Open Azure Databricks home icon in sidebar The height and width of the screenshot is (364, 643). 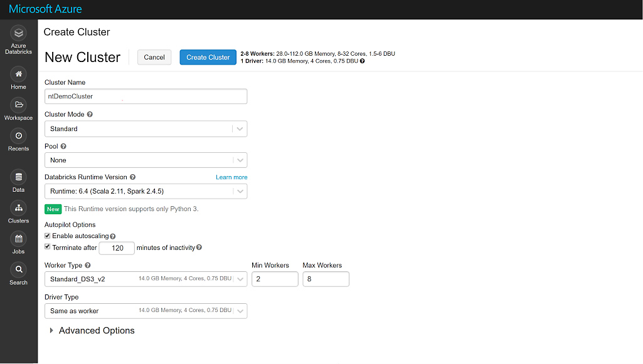pos(18,33)
